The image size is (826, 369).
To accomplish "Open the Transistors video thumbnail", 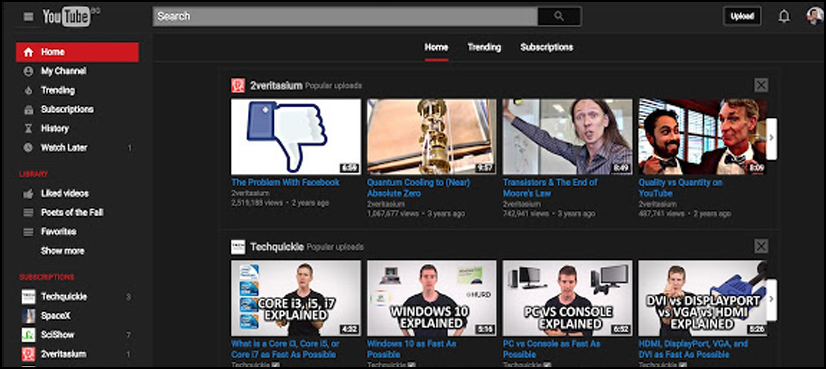I will click(567, 137).
